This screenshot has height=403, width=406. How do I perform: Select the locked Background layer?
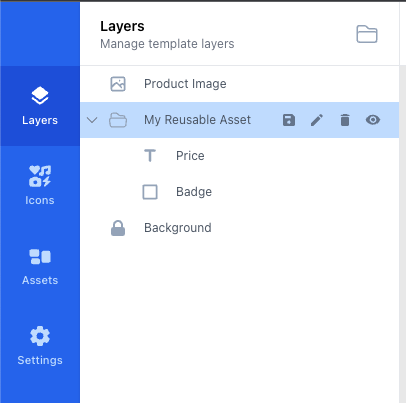point(240,228)
